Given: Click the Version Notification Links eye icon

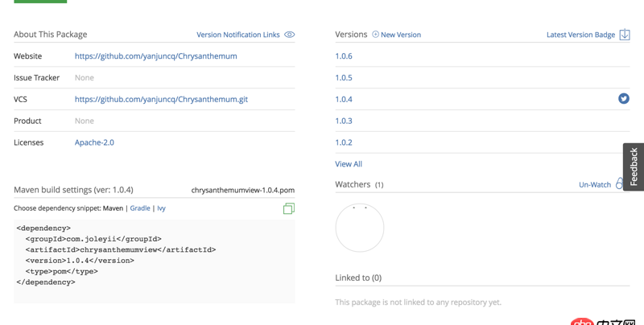Looking at the screenshot, I should [x=290, y=35].
